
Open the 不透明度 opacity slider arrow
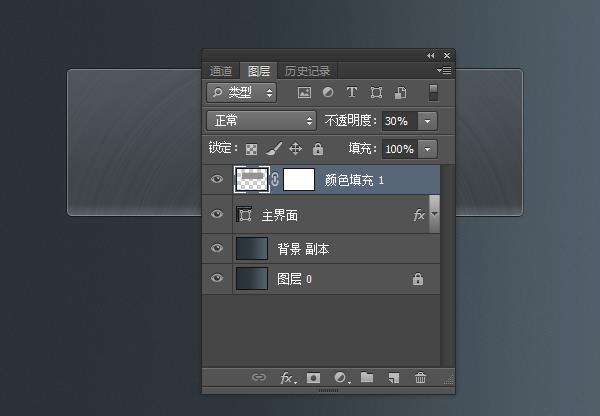point(427,121)
